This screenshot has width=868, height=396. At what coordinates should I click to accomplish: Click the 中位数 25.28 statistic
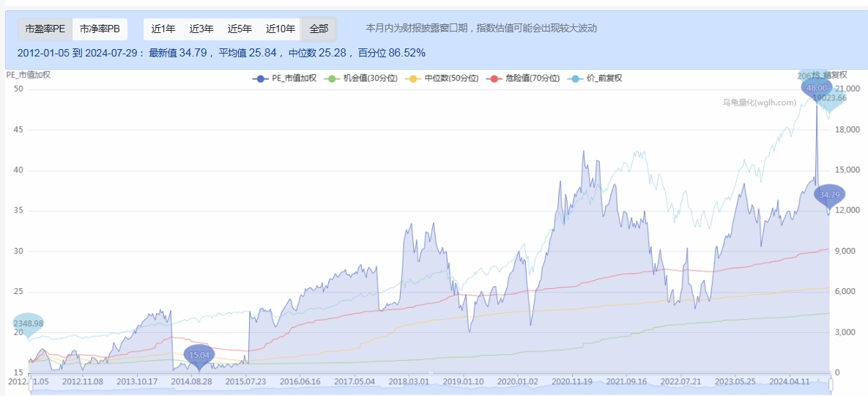point(318,54)
